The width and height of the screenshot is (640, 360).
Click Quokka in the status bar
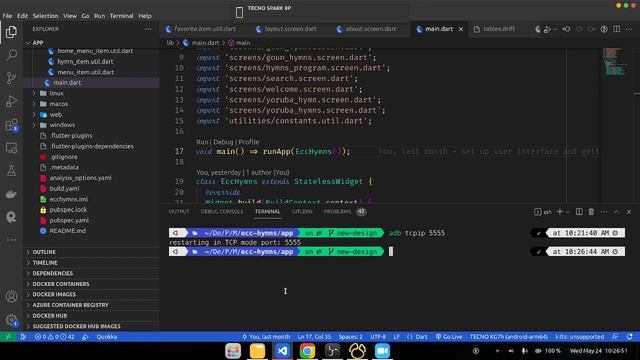click(107, 337)
